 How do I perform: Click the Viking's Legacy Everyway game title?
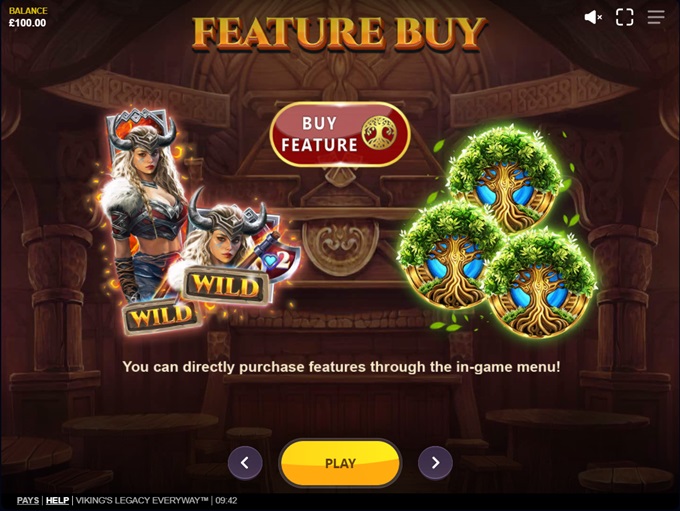142,501
